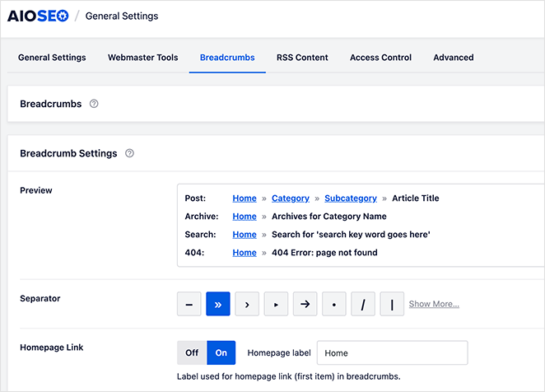Select the dash separator option
Viewport: 545px width, 392px height.
click(x=189, y=304)
